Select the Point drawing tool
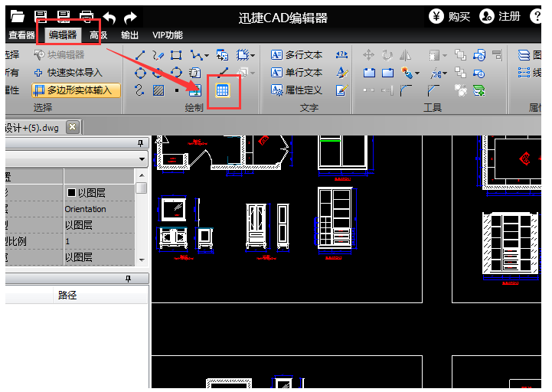The height and width of the screenshot is (392, 552). (x=177, y=90)
